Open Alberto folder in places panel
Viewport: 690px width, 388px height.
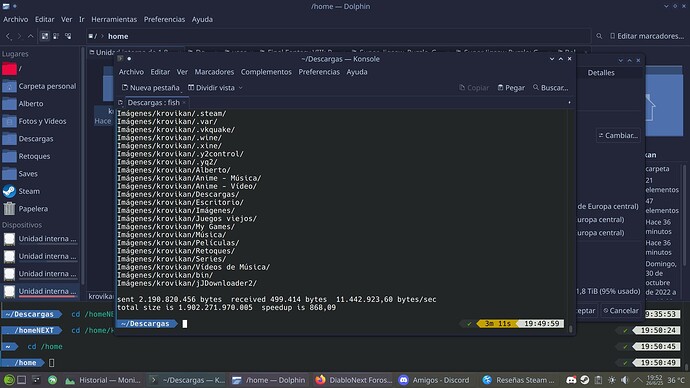click(40, 104)
